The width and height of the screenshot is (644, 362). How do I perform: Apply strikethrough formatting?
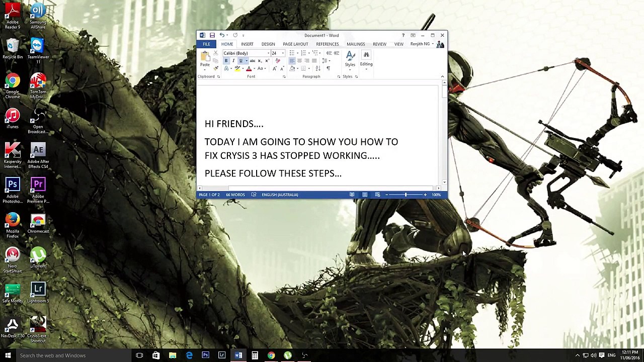(253, 61)
